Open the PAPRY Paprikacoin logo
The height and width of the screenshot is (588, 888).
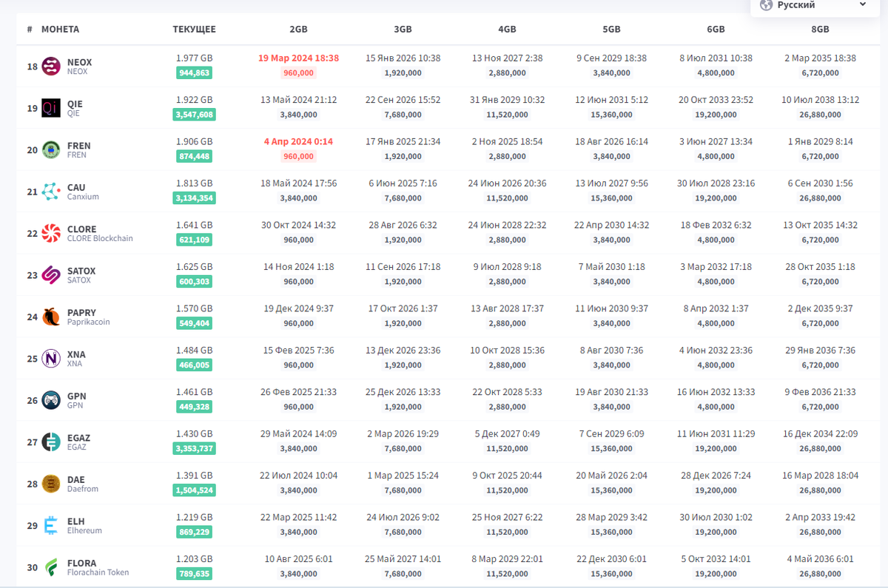[51, 317]
